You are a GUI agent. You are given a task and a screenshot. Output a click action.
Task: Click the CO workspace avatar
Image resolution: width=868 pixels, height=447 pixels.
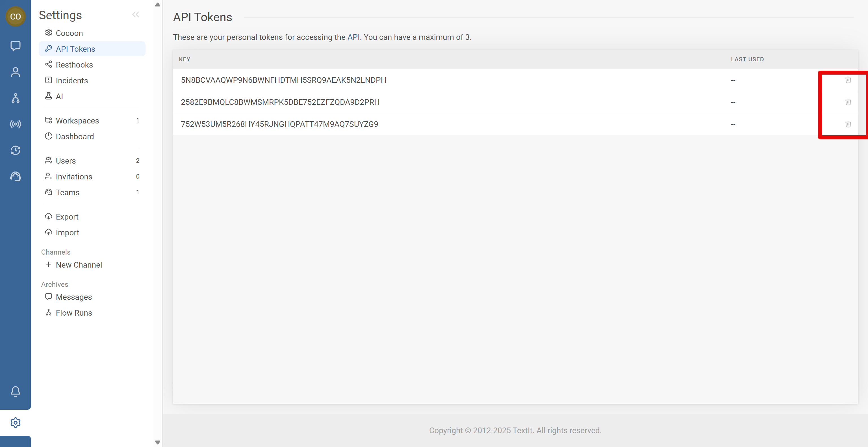tap(16, 16)
